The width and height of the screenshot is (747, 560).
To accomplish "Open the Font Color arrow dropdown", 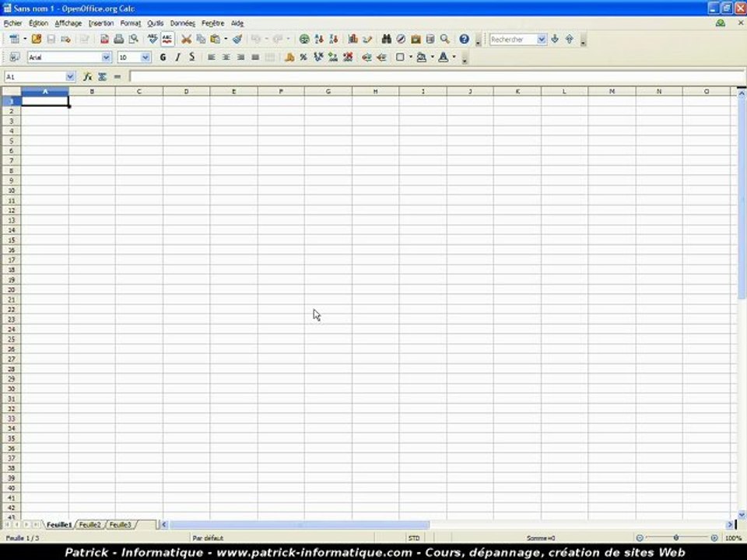I will coord(454,57).
